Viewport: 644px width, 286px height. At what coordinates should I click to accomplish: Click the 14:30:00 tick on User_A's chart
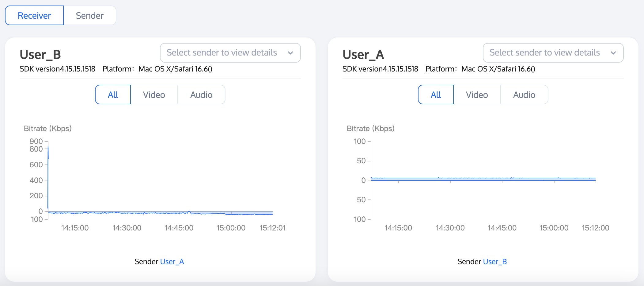450,181
